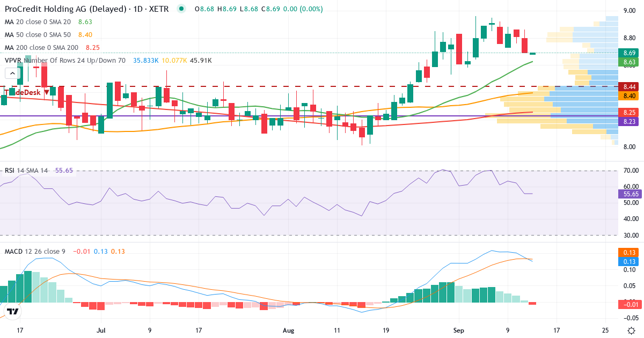Click the TradingView logo
The height and width of the screenshot is (338, 644).
pos(13,311)
